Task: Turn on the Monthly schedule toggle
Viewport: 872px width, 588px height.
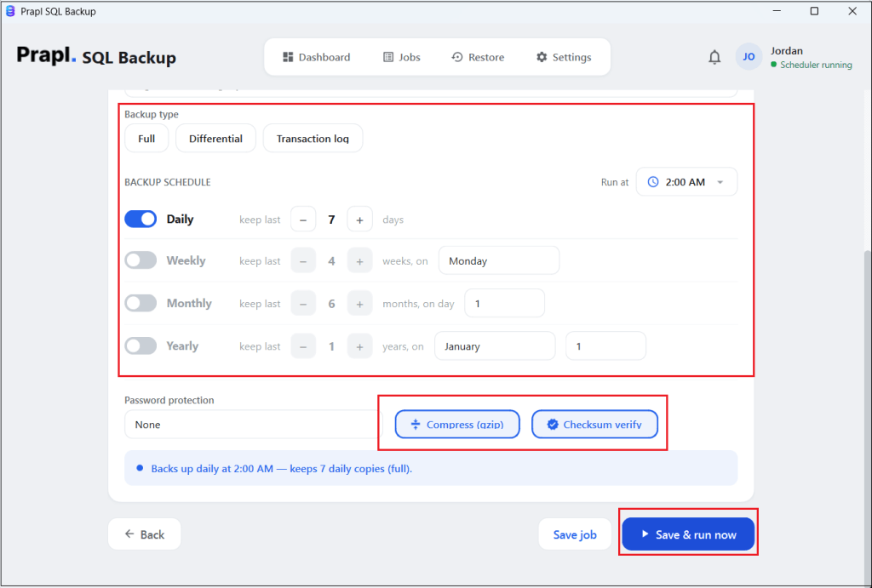Action: tap(141, 303)
